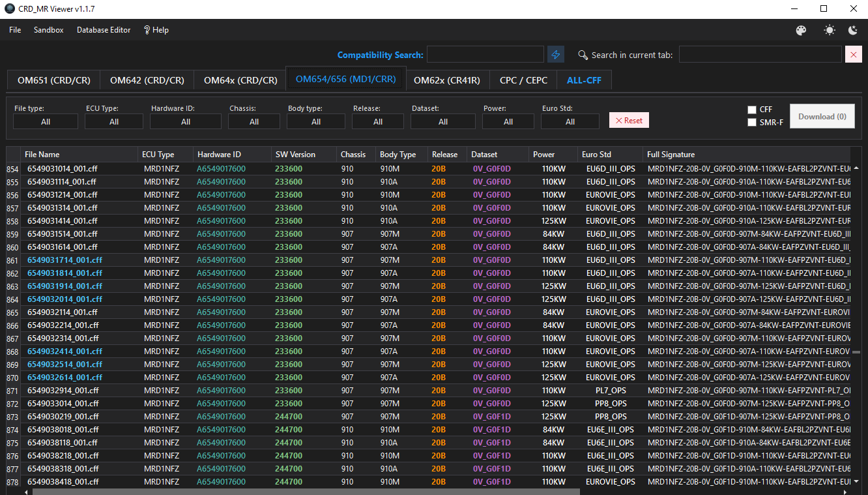This screenshot has width=868, height=495.
Task: Select file 6549030219_001.cff
Action: click(63, 417)
